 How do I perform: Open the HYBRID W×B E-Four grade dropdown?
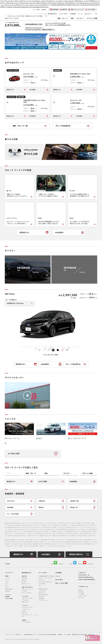point(20,303)
